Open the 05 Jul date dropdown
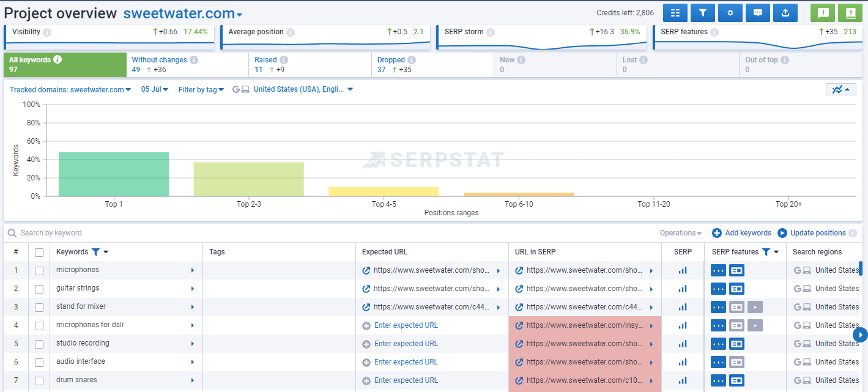This screenshot has width=868, height=392. (155, 89)
